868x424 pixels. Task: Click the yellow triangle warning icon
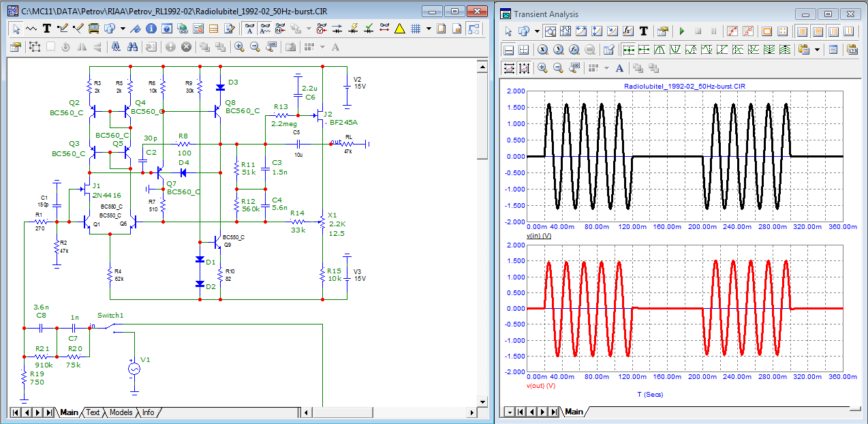(x=399, y=29)
